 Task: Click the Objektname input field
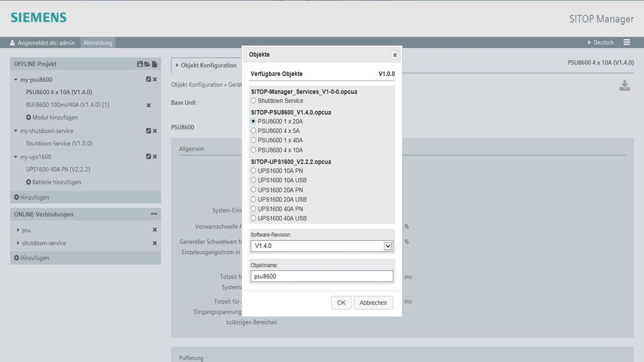(322, 276)
